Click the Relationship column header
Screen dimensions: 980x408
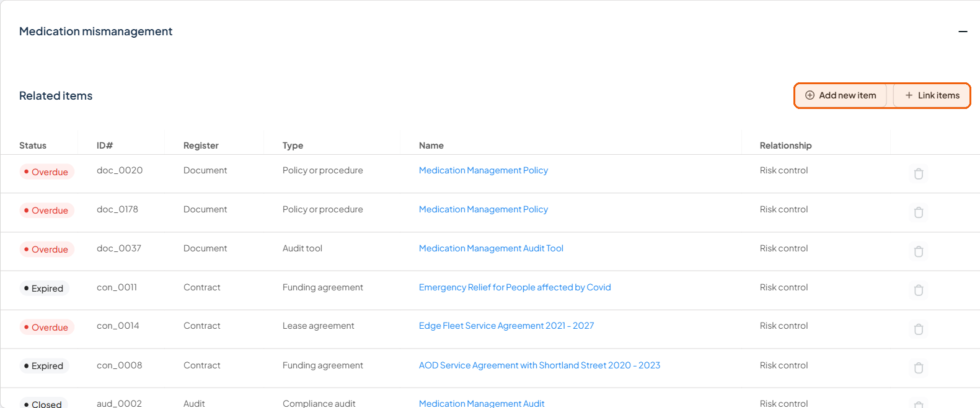(785, 145)
